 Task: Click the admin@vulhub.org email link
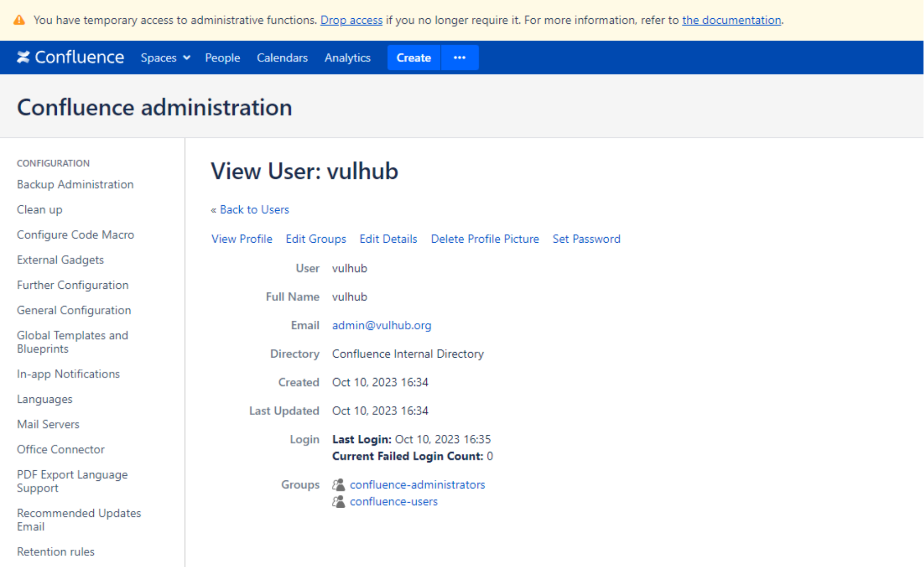pyautogui.click(x=382, y=325)
